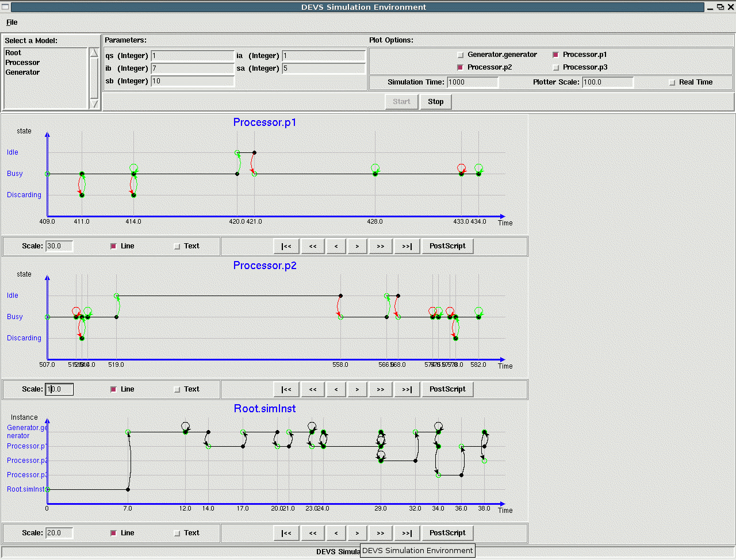
Task: Open the File menu
Action: (12, 22)
